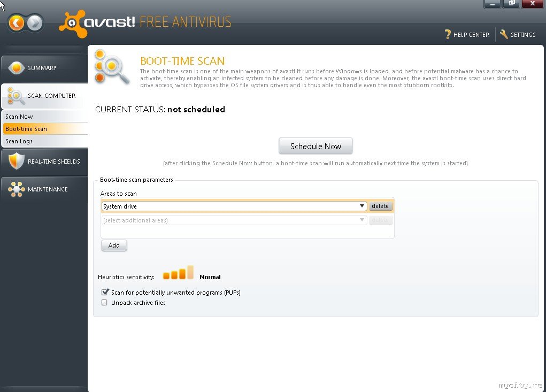Click the avast! orange logo

click(x=73, y=24)
